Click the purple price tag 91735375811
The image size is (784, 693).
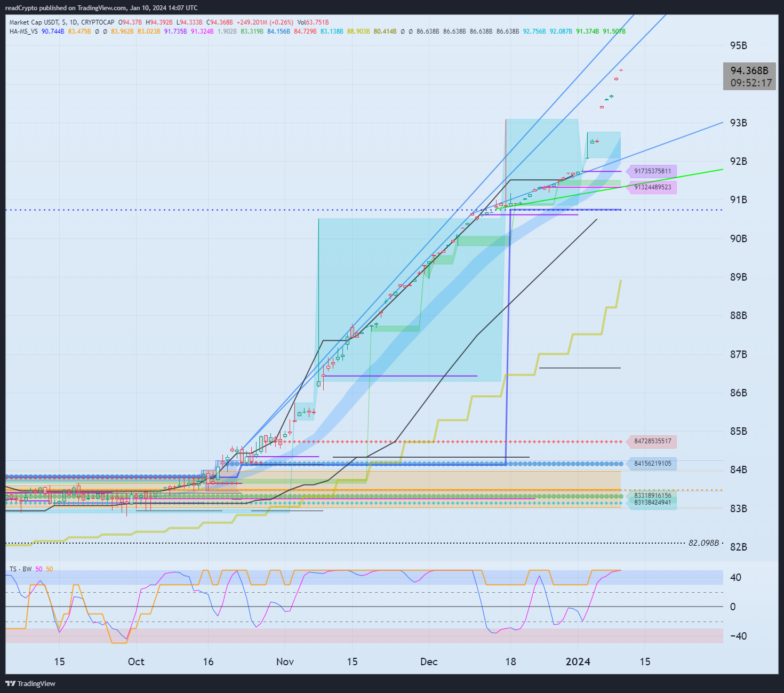pyautogui.click(x=652, y=171)
